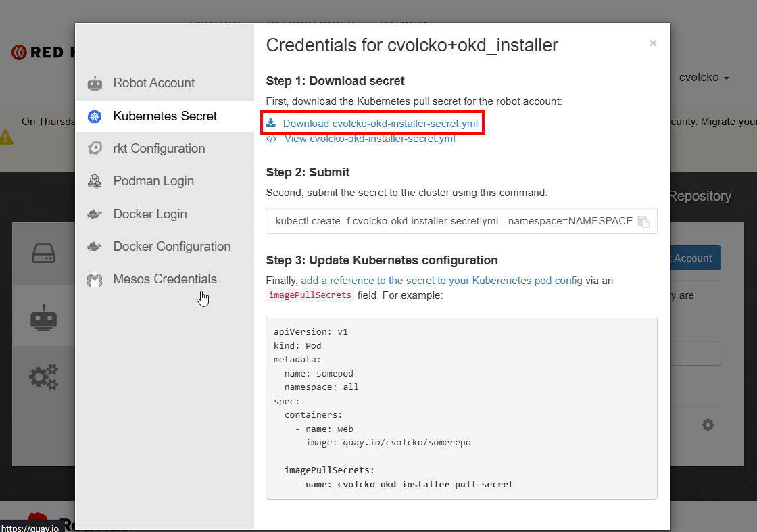Open the Mesos Credentials tab

click(165, 279)
